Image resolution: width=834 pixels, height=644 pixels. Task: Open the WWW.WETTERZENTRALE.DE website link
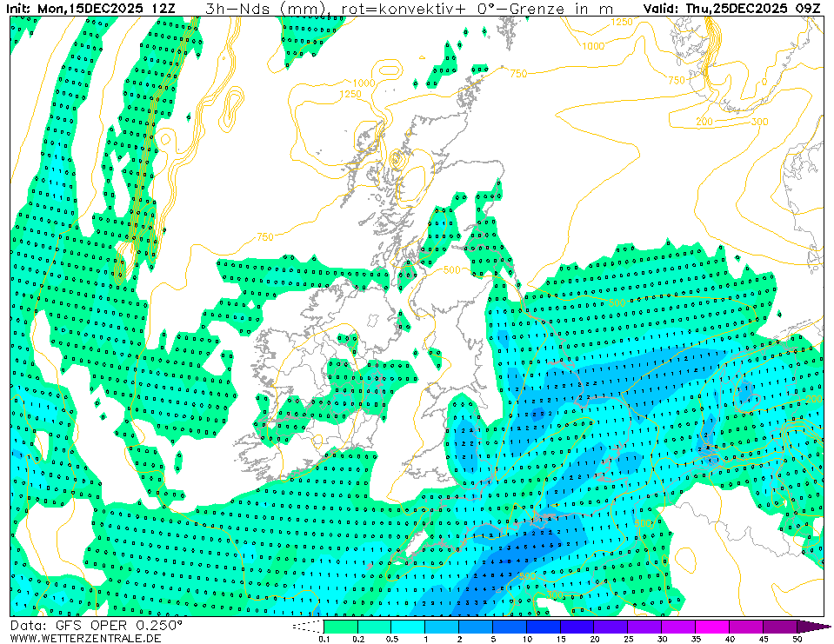click(85, 638)
